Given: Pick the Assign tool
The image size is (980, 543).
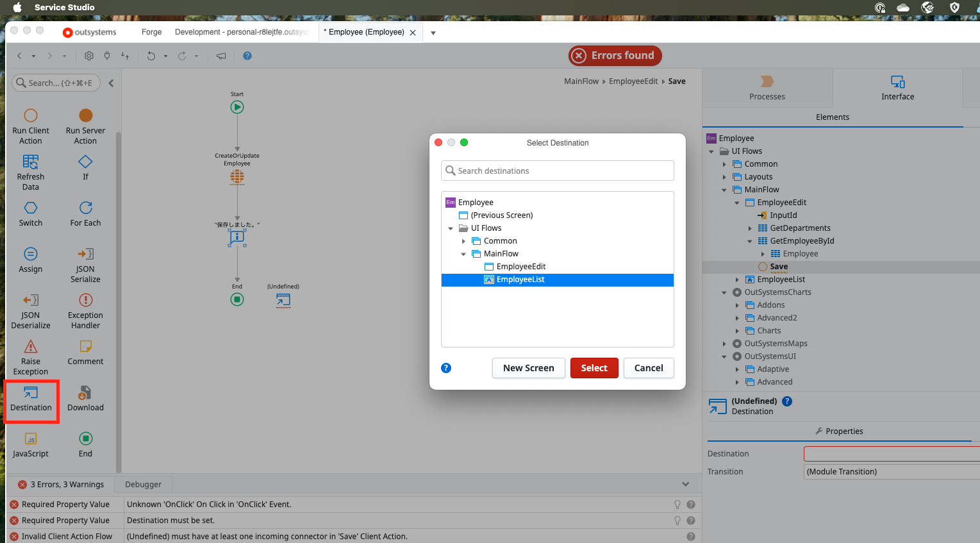Looking at the screenshot, I should coord(31,260).
